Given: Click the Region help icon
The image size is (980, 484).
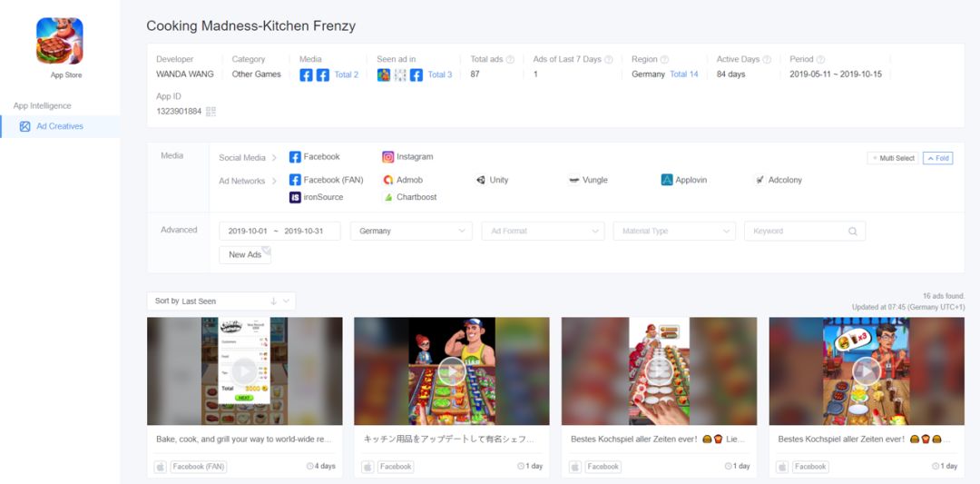Looking at the screenshot, I should (x=664, y=59).
